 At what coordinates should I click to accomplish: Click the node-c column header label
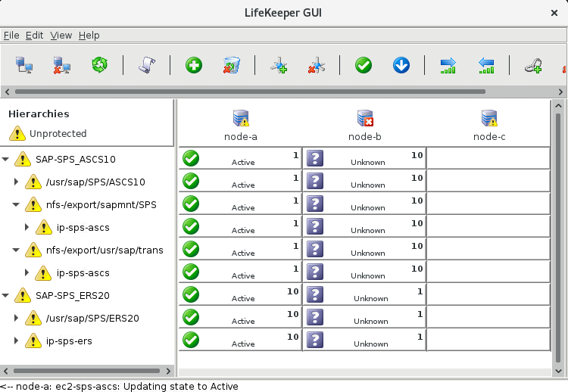pyautogui.click(x=489, y=137)
